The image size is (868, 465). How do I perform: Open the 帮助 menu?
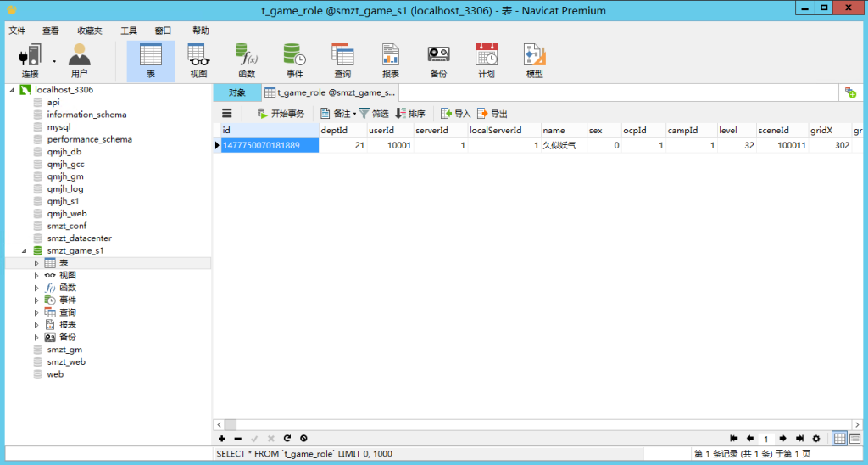[x=201, y=31]
